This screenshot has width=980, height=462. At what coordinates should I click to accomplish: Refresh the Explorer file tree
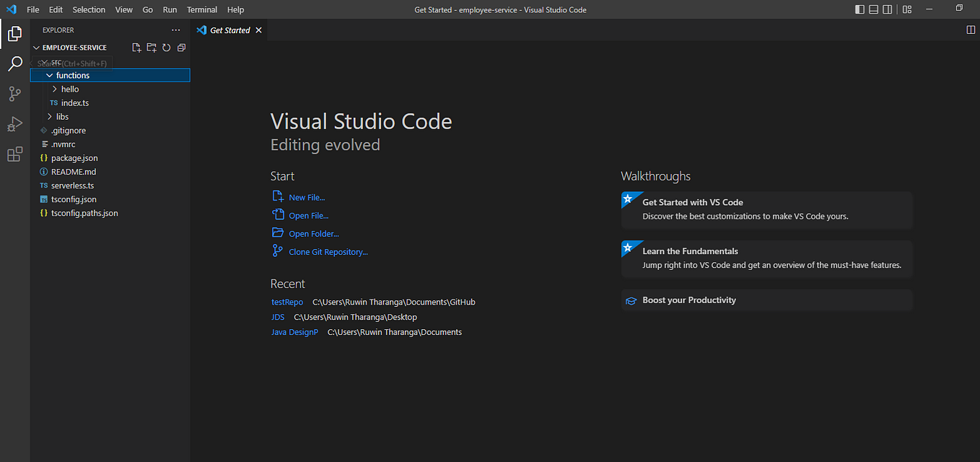click(166, 48)
